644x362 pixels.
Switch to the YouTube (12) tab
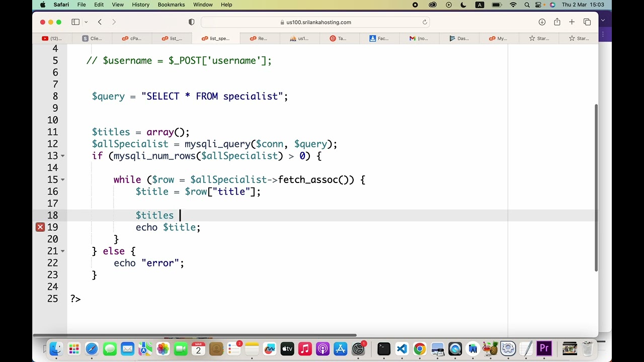tap(52, 38)
